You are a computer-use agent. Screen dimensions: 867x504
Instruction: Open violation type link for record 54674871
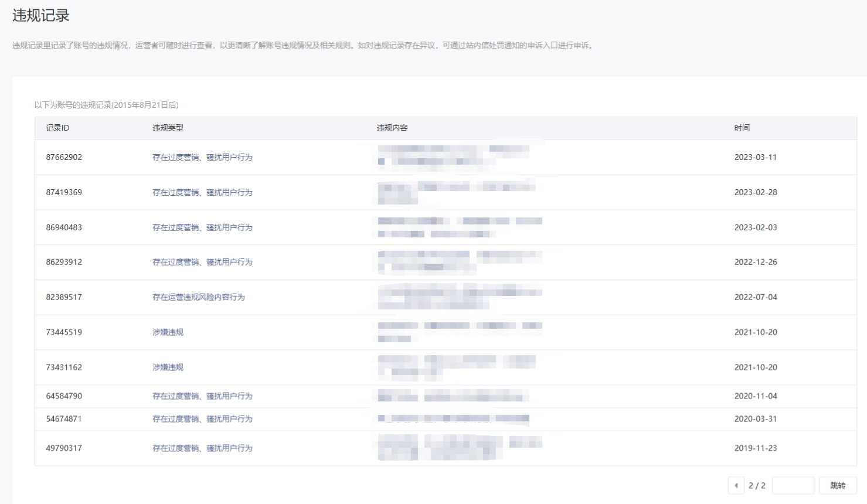[202, 419]
